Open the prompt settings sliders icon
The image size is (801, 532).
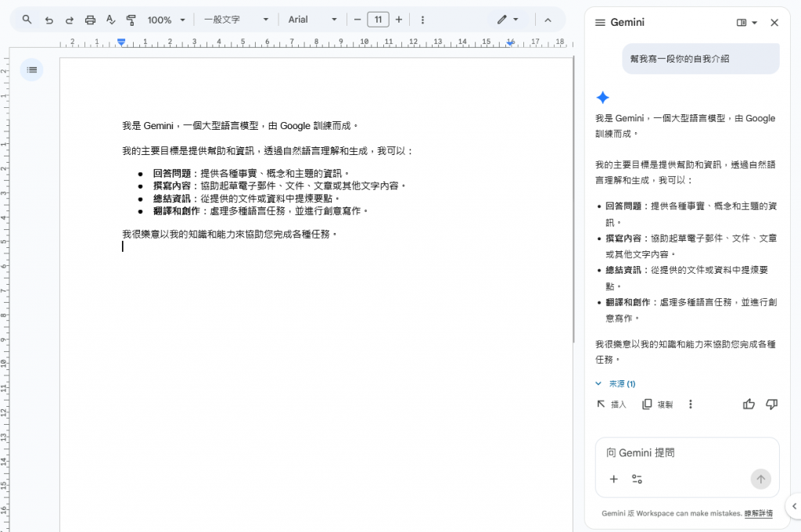tap(637, 479)
